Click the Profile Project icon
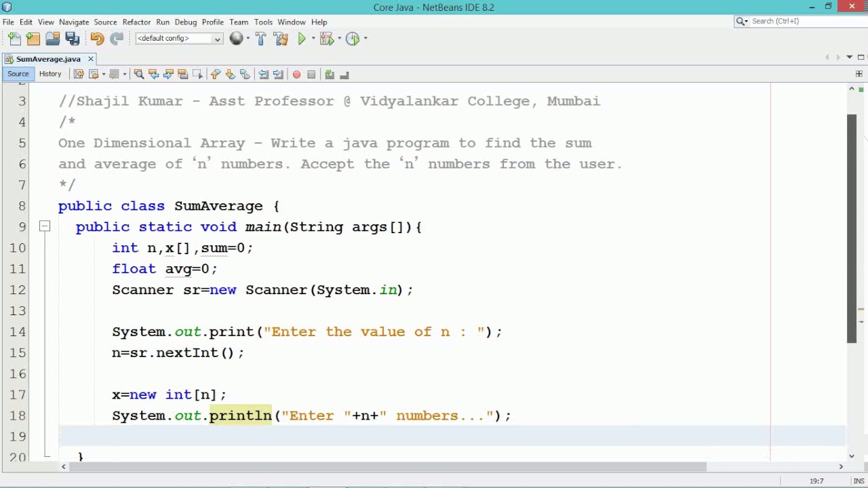Image resolution: width=868 pixels, height=488 pixels. point(352,39)
